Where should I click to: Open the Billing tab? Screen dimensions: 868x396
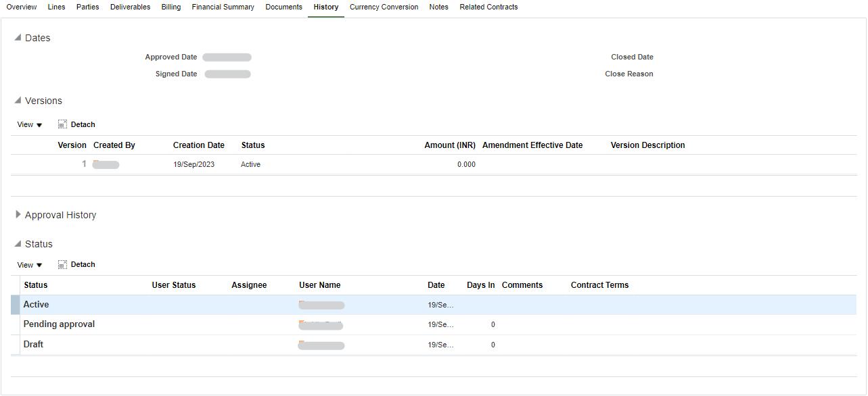(170, 7)
